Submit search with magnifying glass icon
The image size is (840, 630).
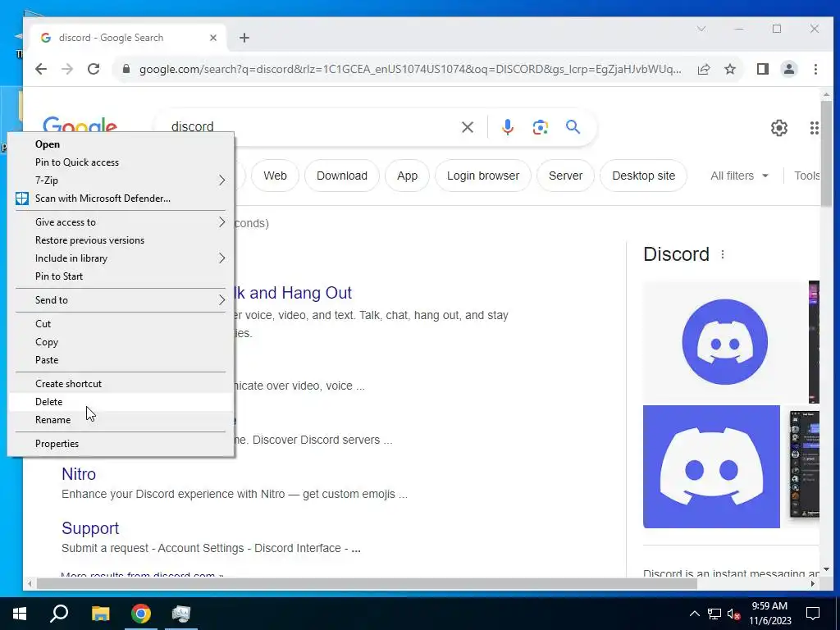click(x=573, y=127)
